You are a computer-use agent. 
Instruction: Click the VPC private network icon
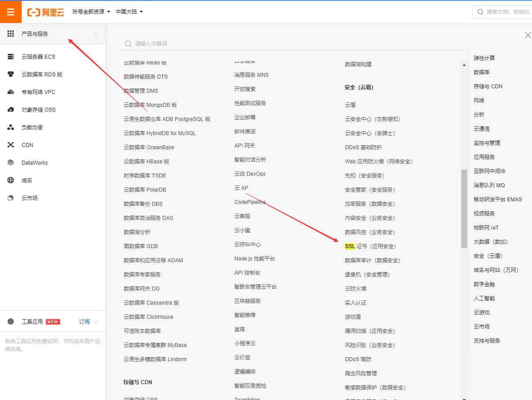click(11, 92)
